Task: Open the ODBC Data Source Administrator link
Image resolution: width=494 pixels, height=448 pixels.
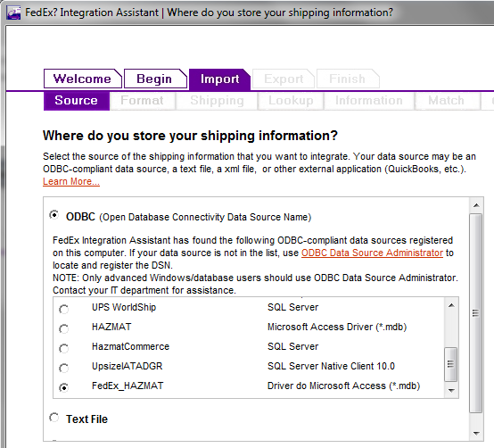Action: pos(372,253)
